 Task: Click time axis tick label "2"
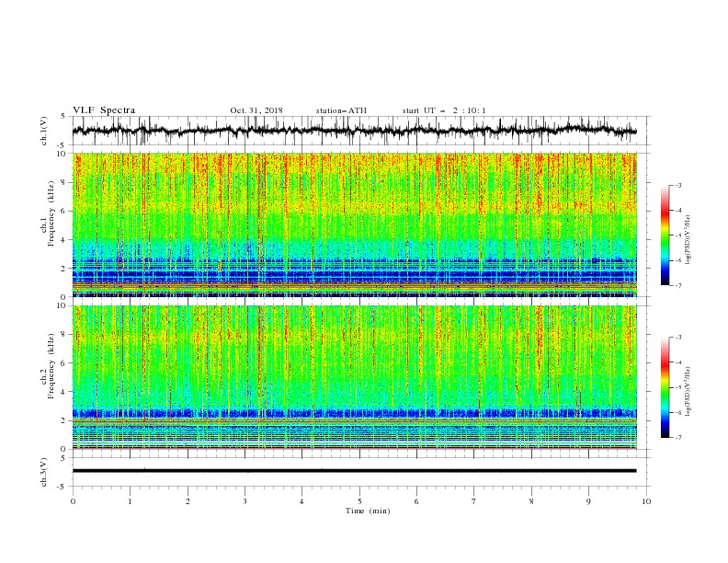pos(188,501)
